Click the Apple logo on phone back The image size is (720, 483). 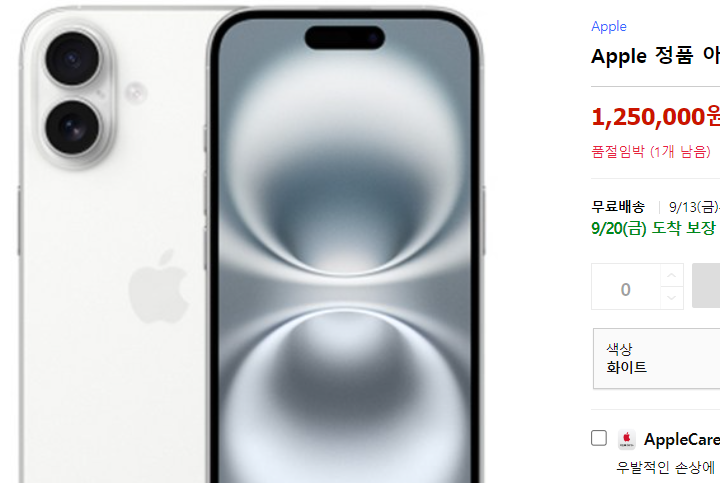point(158,287)
